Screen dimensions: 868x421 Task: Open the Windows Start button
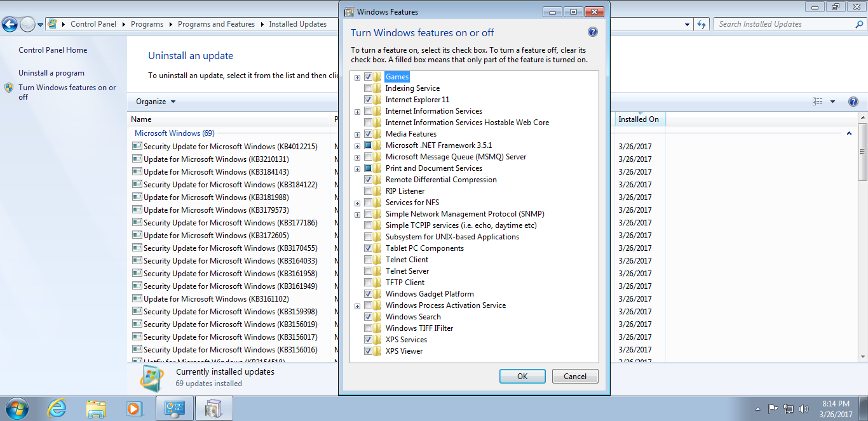pyautogui.click(x=16, y=408)
